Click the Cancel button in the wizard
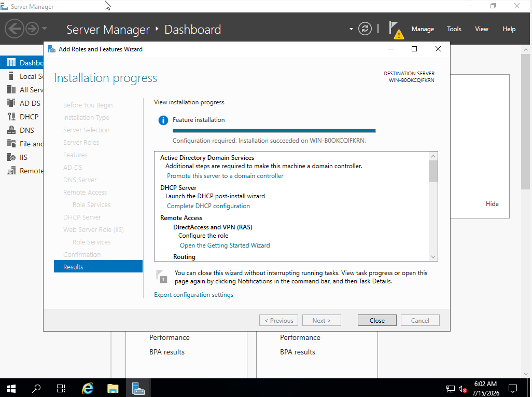 point(420,320)
